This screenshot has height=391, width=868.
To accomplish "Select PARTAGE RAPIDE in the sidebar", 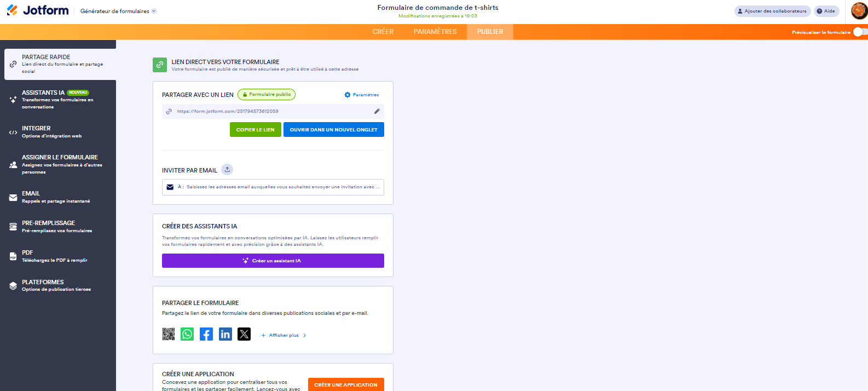I will (x=60, y=64).
